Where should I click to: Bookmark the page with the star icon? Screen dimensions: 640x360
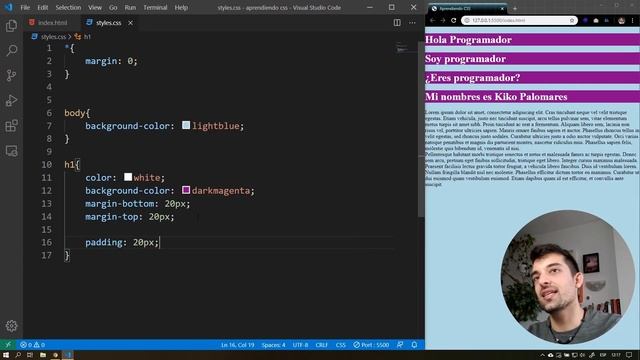coord(572,20)
